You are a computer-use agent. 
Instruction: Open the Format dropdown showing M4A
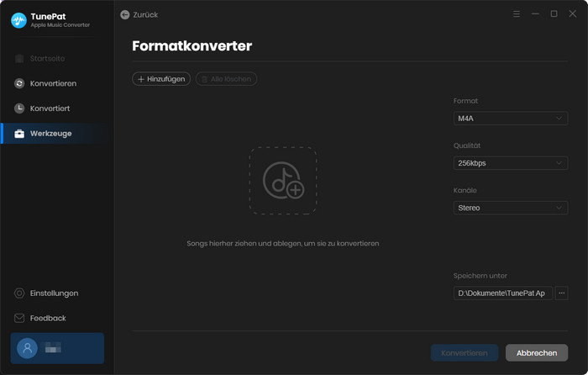(511, 119)
